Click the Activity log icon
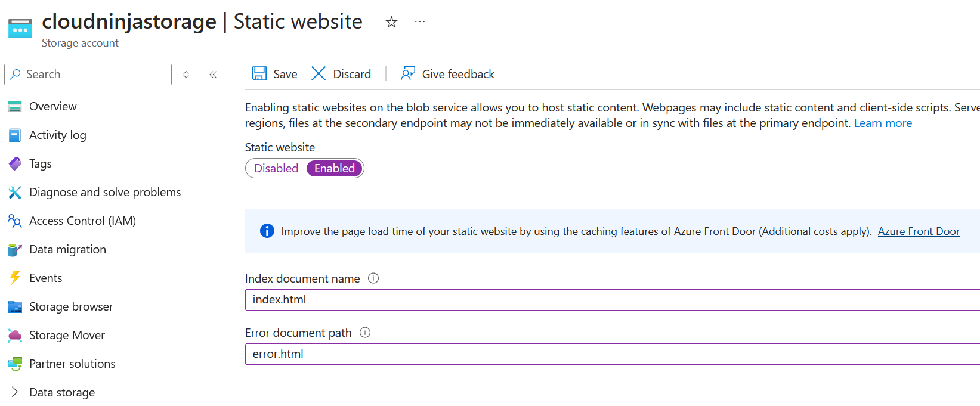The width and height of the screenshot is (980, 406). (15, 135)
